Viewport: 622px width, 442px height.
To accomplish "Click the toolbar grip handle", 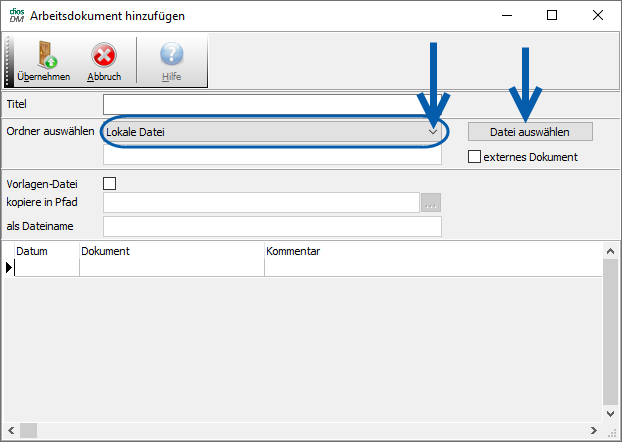I will [9, 60].
